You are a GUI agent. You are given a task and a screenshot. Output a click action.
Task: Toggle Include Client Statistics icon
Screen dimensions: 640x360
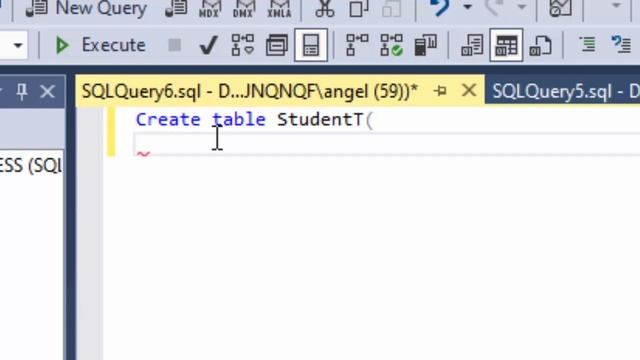[425, 45]
